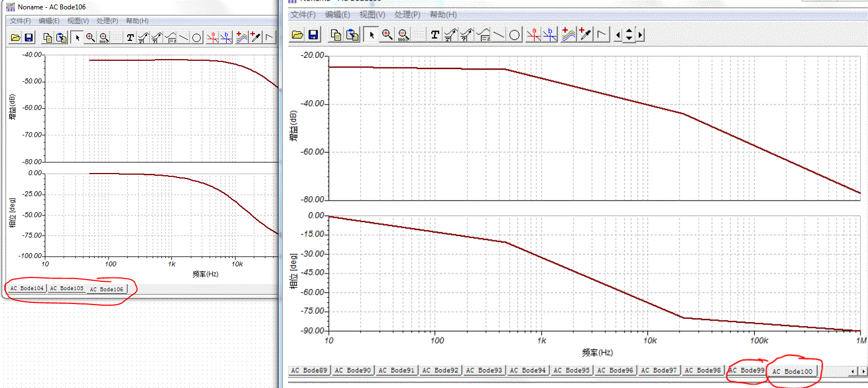Click right arrow button in right toolbar

click(x=640, y=35)
